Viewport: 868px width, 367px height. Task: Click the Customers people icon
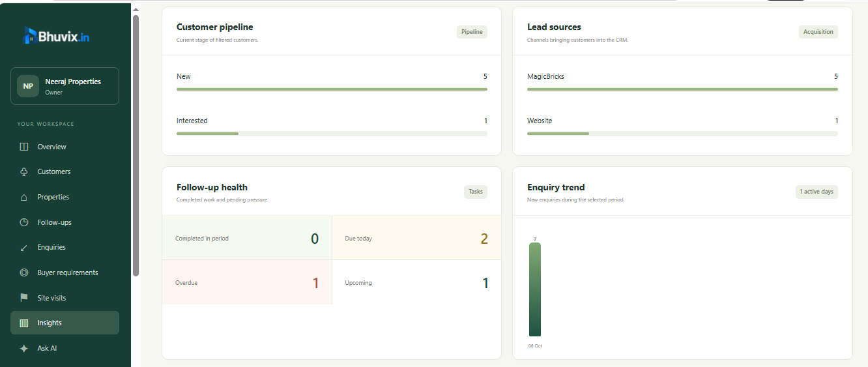point(24,171)
